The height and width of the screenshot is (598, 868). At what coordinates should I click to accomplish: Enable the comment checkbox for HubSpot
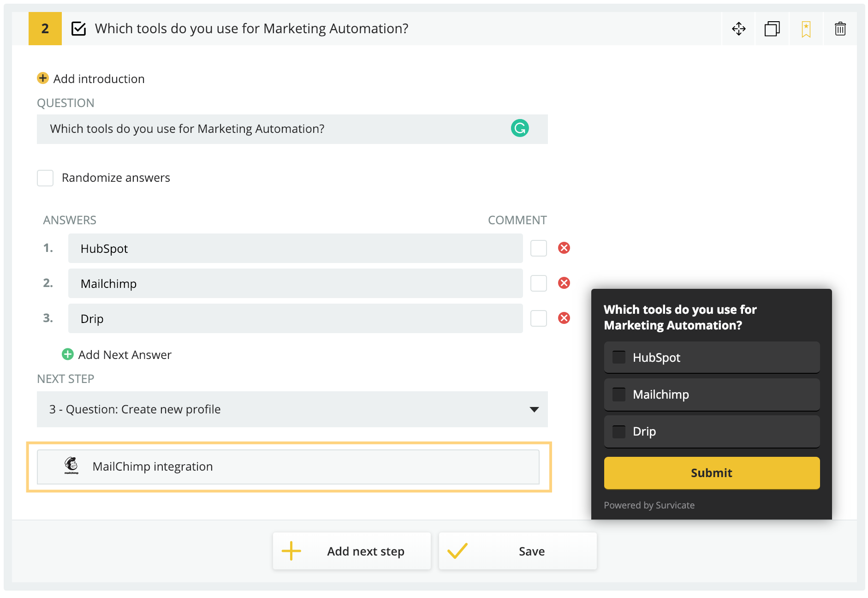click(x=538, y=248)
